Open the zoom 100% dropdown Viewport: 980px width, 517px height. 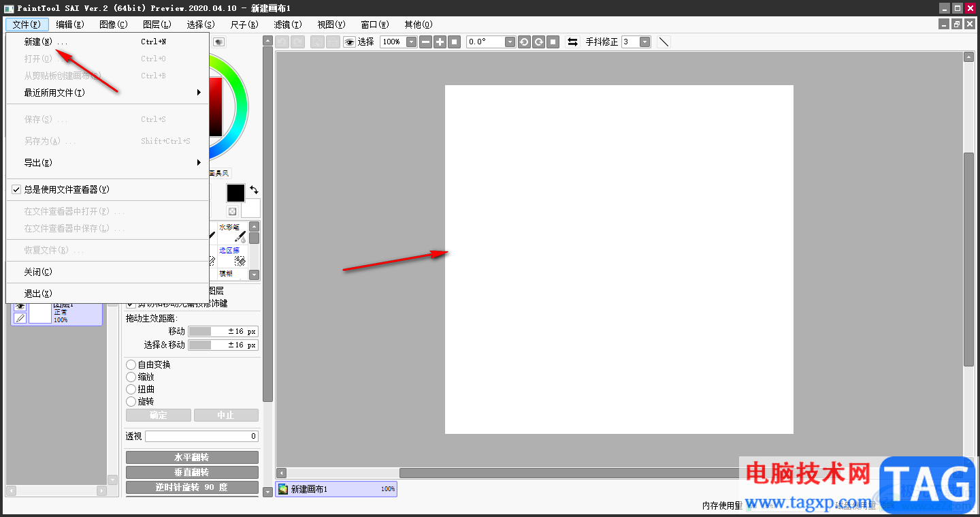411,42
